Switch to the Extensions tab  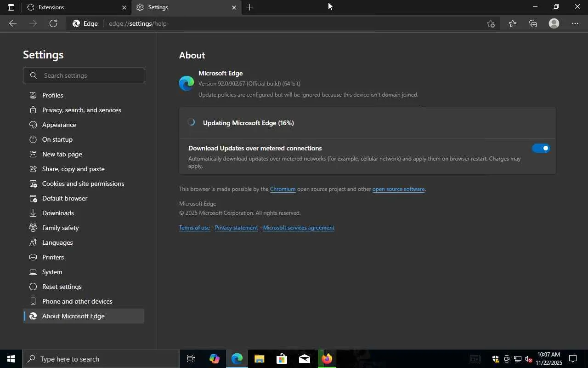pos(76,7)
